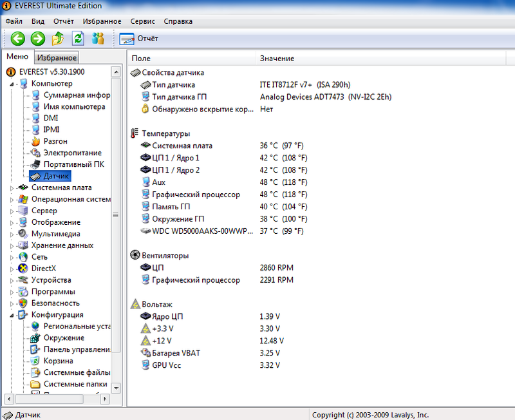Expand the Сеть tree node
The width and height of the screenshot is (515, 420).
(x=12, y=258)
